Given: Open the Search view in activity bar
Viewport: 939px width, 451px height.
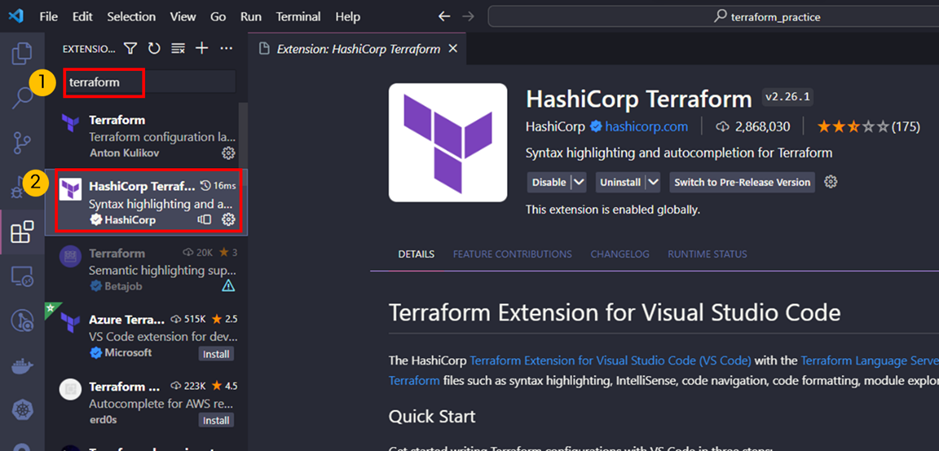Looking at the screenshot, I should pos(22,98).
